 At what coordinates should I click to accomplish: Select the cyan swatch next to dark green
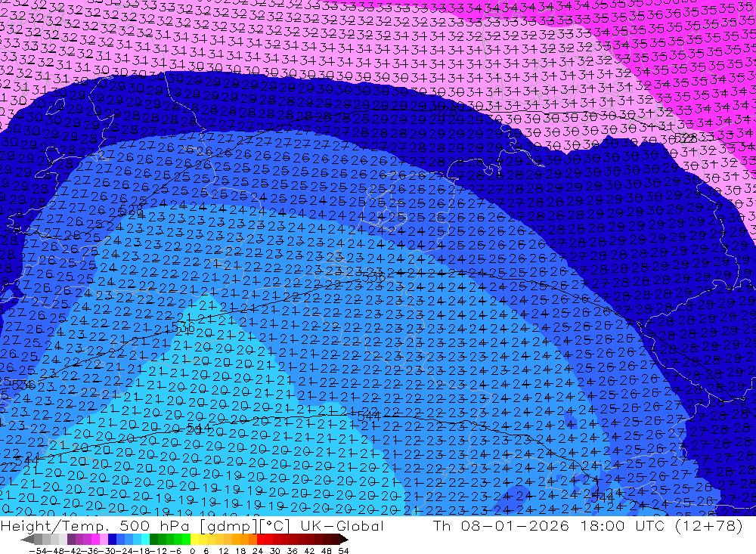pos(145,539)
